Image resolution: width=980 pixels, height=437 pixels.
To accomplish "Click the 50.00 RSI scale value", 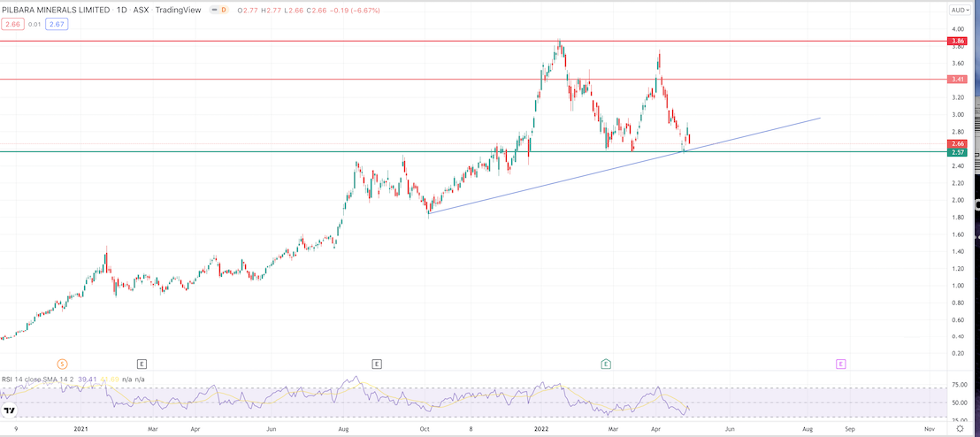I will pos(958,402).
